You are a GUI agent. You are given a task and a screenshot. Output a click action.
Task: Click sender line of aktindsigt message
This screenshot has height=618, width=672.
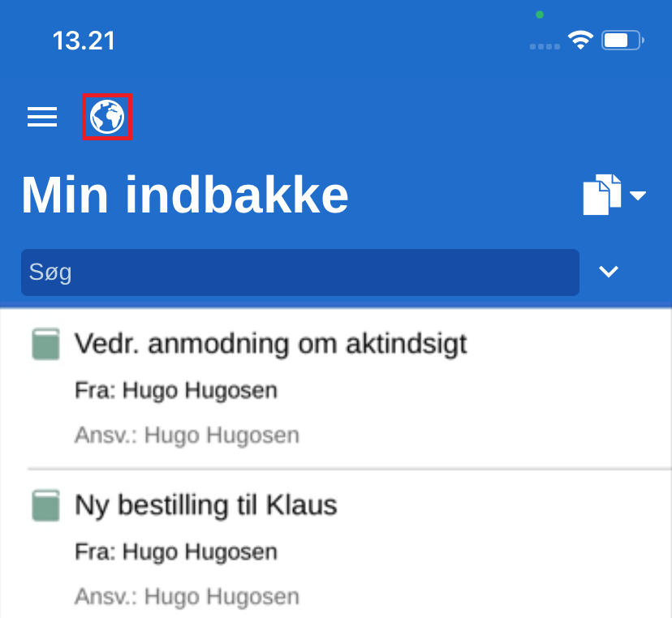pos(176,391)
